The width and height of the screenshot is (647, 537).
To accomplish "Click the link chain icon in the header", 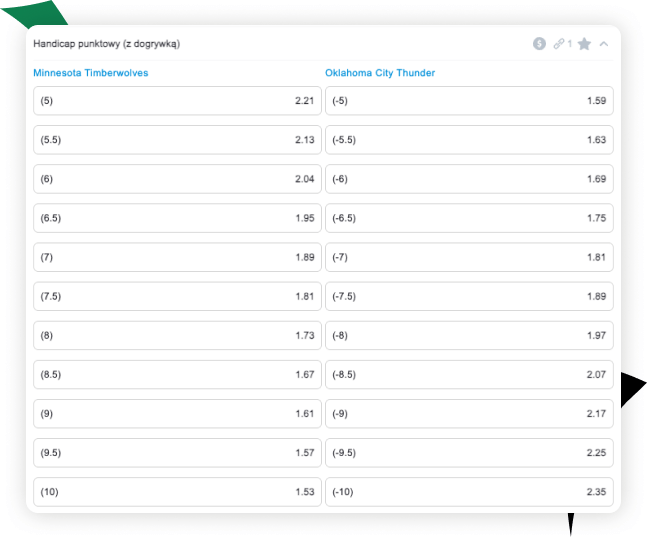I will pos(559,43).
